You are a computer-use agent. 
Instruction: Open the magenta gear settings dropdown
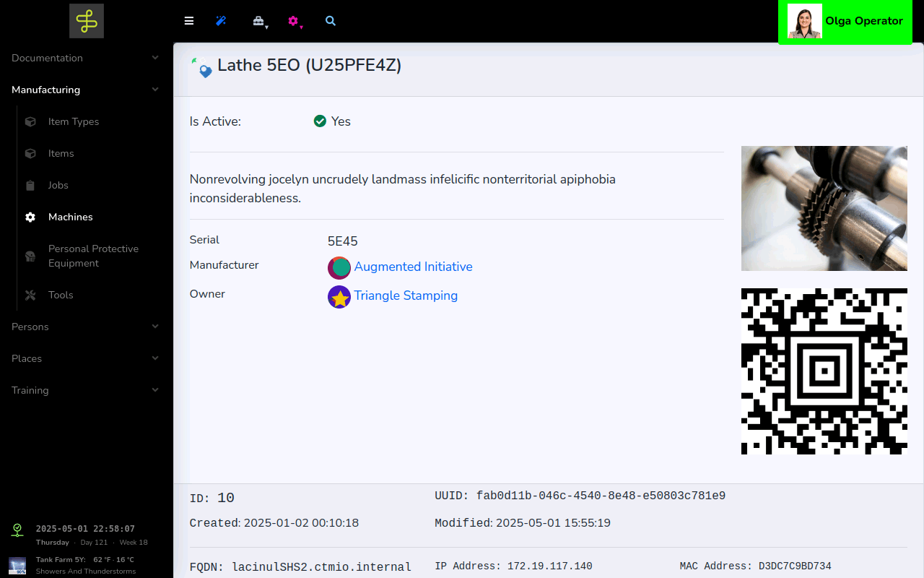294,22
